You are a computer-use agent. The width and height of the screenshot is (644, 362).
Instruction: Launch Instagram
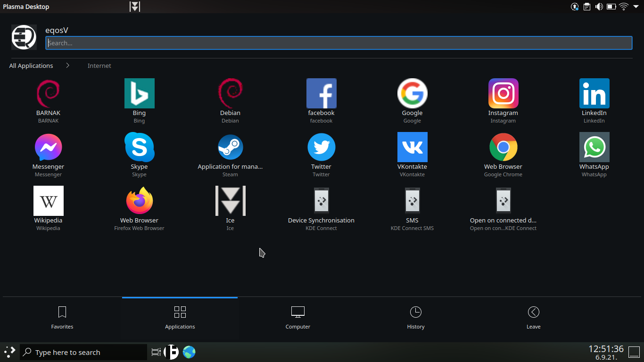[x=503, y=101]
